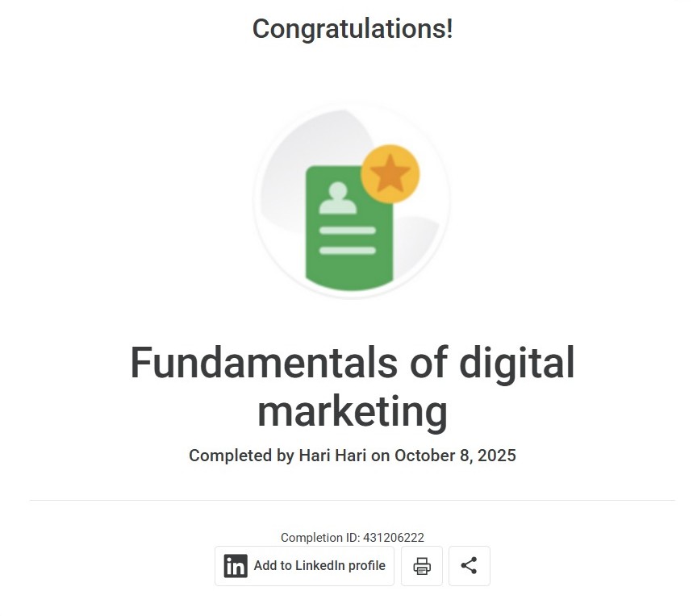The width and height of the screenshot is (697, 616).
Task: Select the gold star badge icon
Action: [x=392, y=172]
